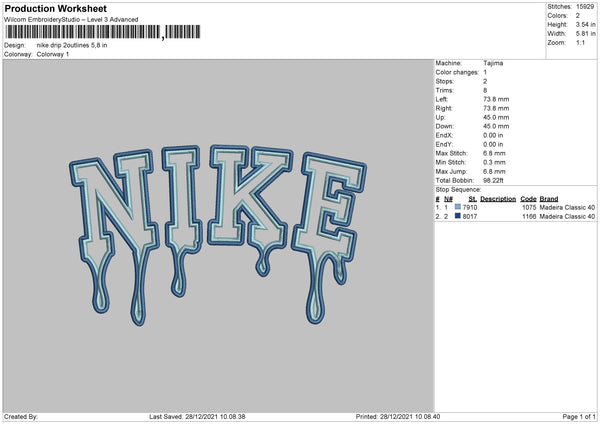Image resolution: width=600 pixels, height=424 pixels.
Task: Click the 'Code' column header
Action: coord(528,199)
